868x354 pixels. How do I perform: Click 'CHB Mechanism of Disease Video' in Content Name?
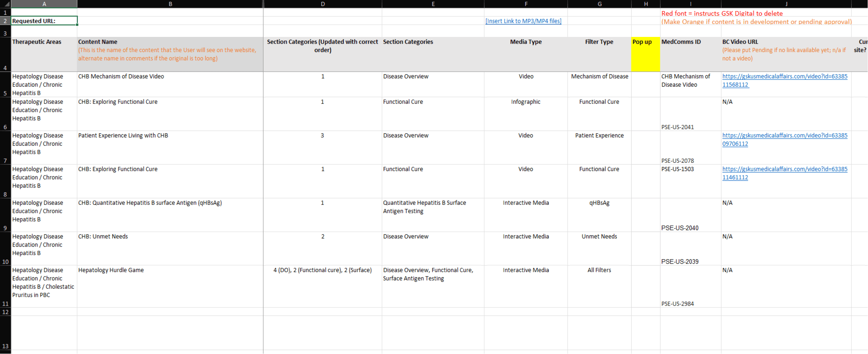170,85
